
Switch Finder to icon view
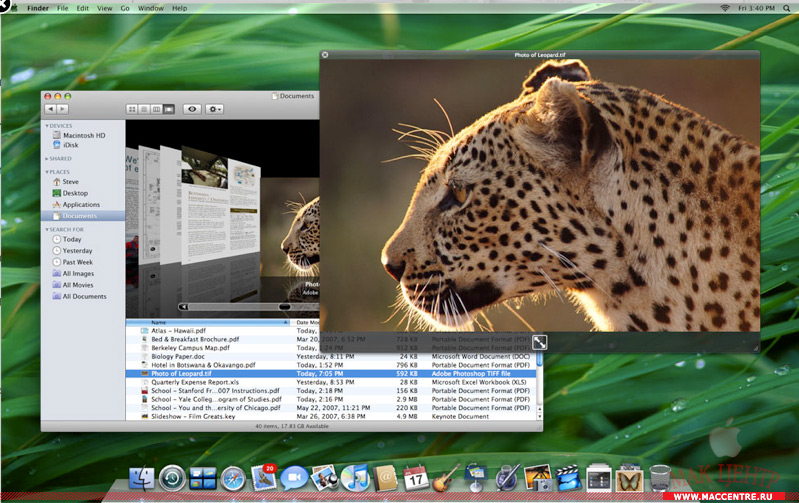coord(132,109)
